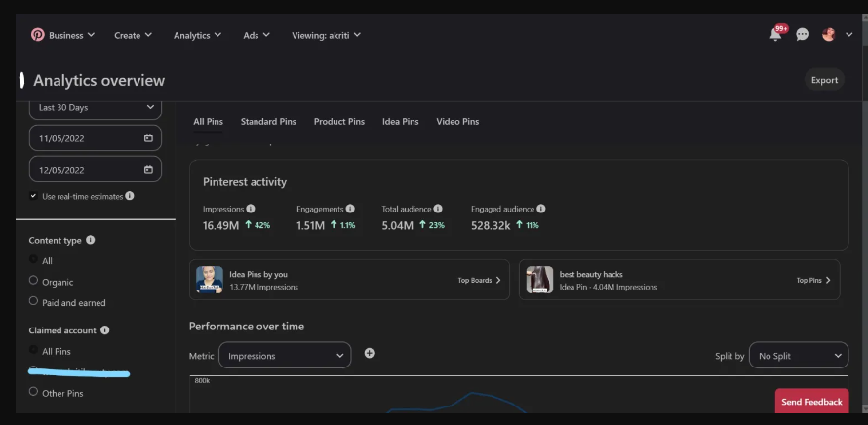Click the 5.04M total audience value
This screenshot has height=425, width=868.
tap(398, 225)
